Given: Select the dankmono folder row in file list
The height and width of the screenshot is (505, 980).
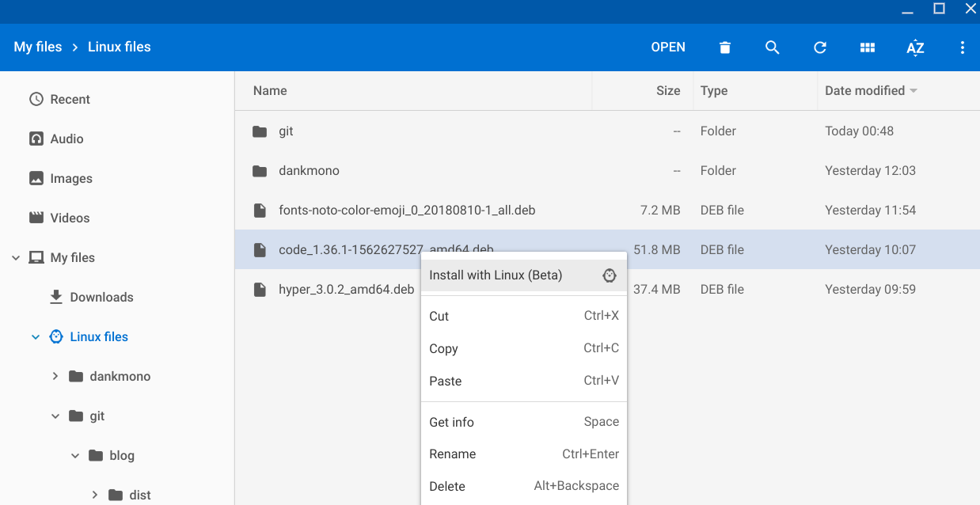Looking at the screenshot, I should point(607,170).
